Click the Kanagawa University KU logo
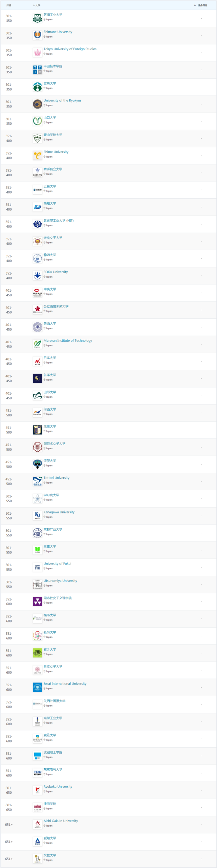217x868 pixels. click(37, 516)
